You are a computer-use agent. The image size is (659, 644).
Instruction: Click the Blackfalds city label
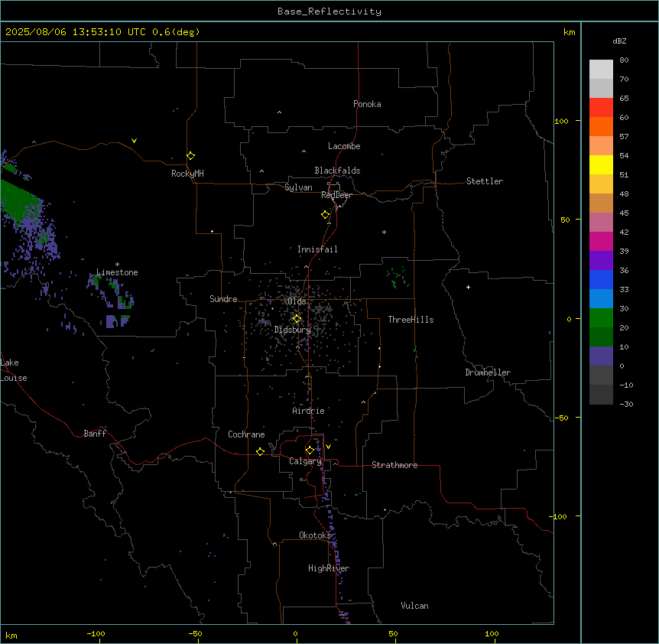[x=337, y=171]
